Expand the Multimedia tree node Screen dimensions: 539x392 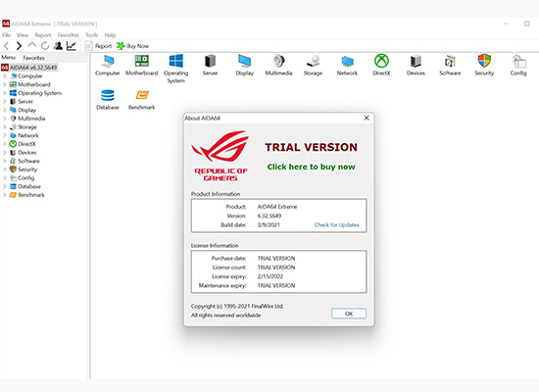pos(5,119)
